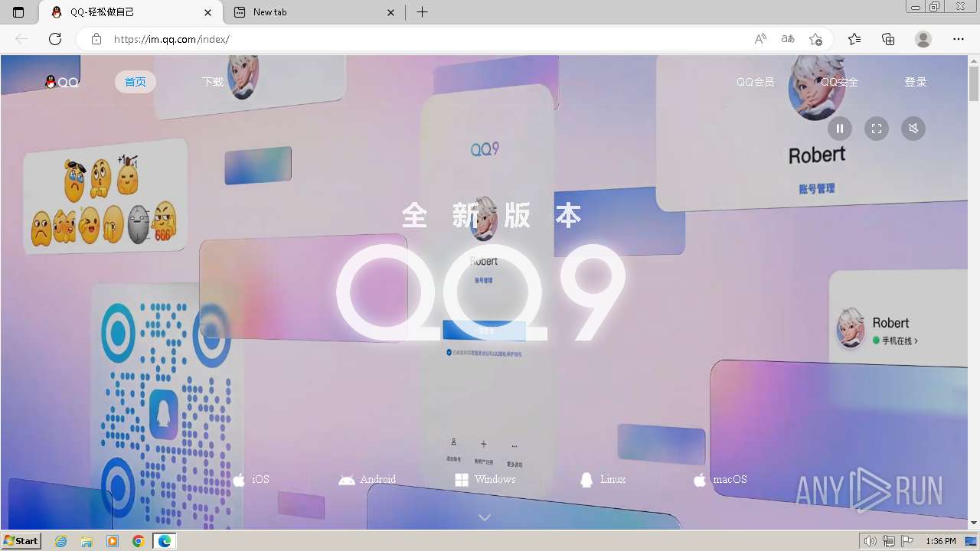This screenshot has width=980, height=551.
Task: Download QQ for Linux
Action: pos(603,479)
